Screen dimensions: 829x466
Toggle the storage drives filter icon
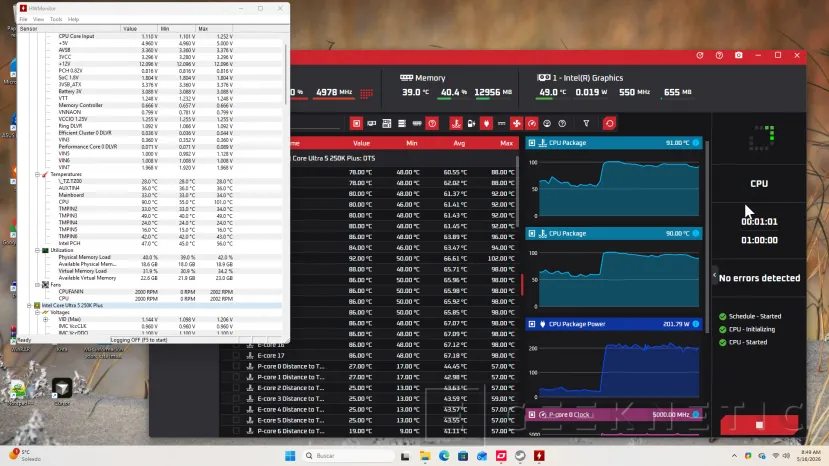[402, 123]
